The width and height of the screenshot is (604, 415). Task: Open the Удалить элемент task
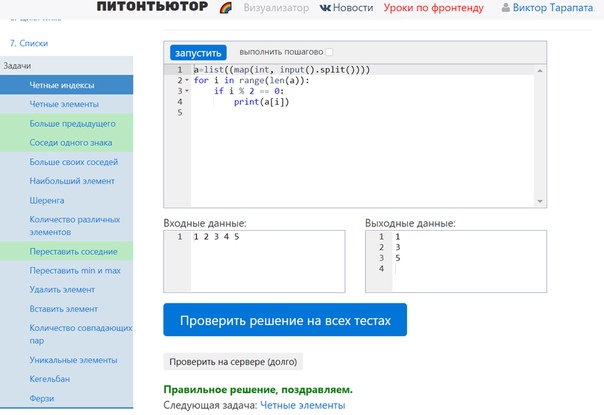(66, 289)
